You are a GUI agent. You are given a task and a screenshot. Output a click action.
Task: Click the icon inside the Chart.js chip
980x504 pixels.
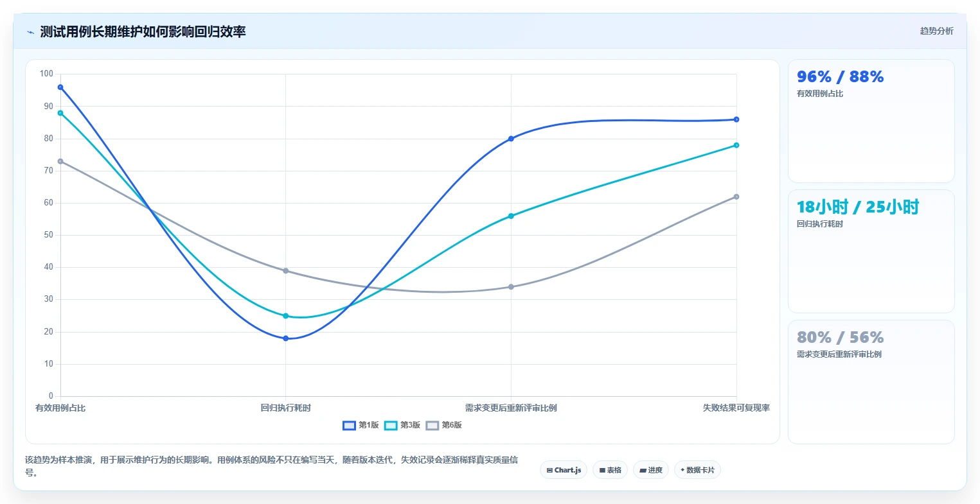[549, 471]
